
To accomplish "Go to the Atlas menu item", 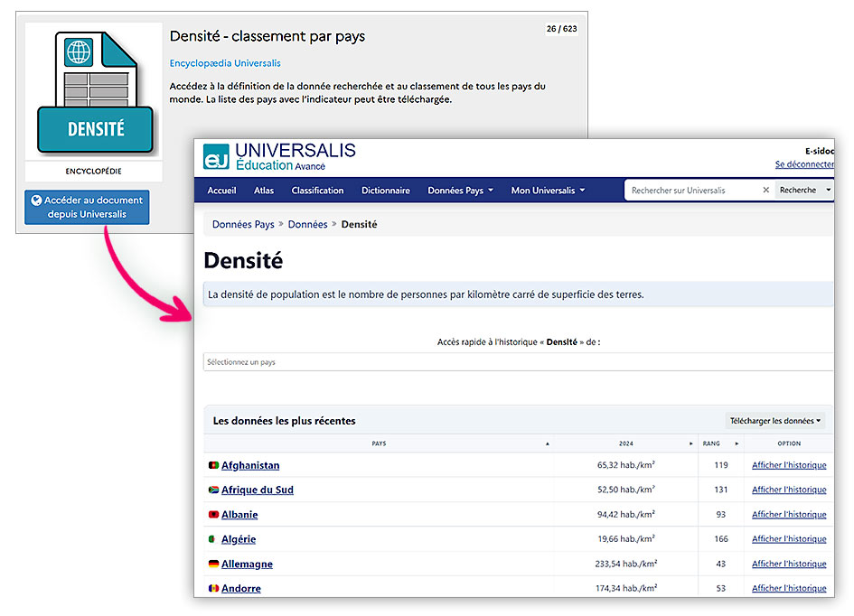I will tap(264, 191).
